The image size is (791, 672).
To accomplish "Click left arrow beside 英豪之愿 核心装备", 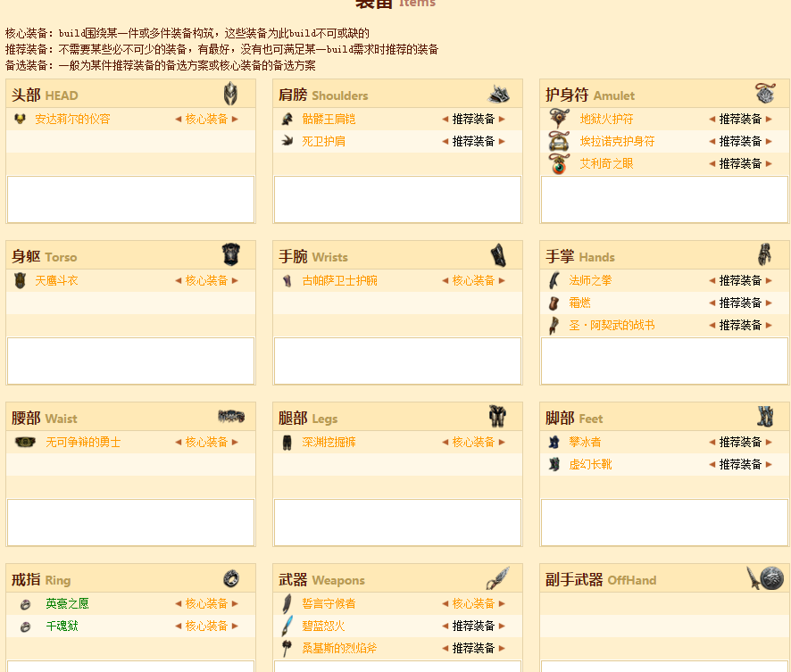I will tap(178, 603).
